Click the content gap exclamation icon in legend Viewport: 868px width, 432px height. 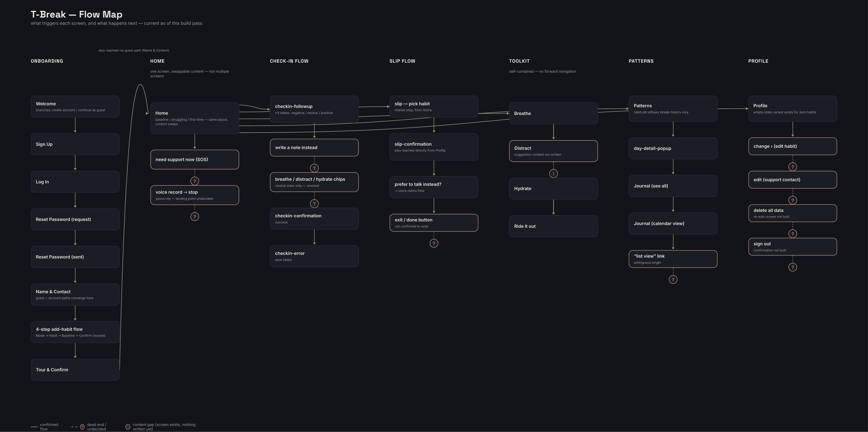128,427
